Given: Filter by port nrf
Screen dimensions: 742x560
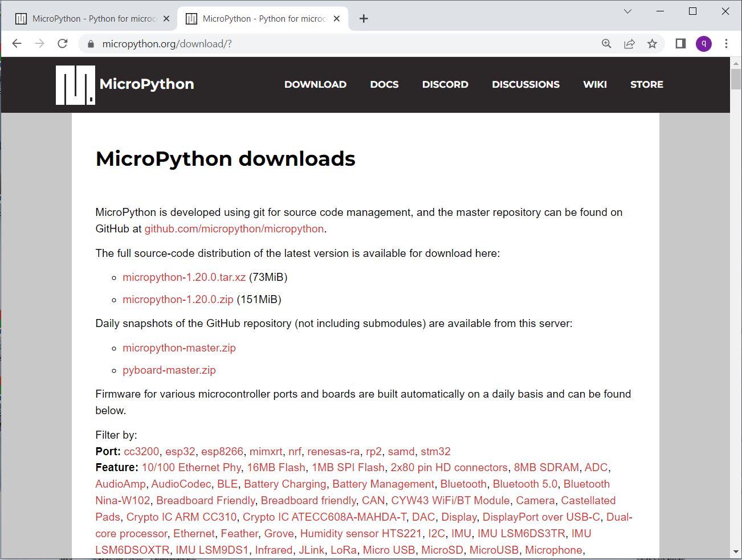Looking at the screenshot, I should pos(295,452).
